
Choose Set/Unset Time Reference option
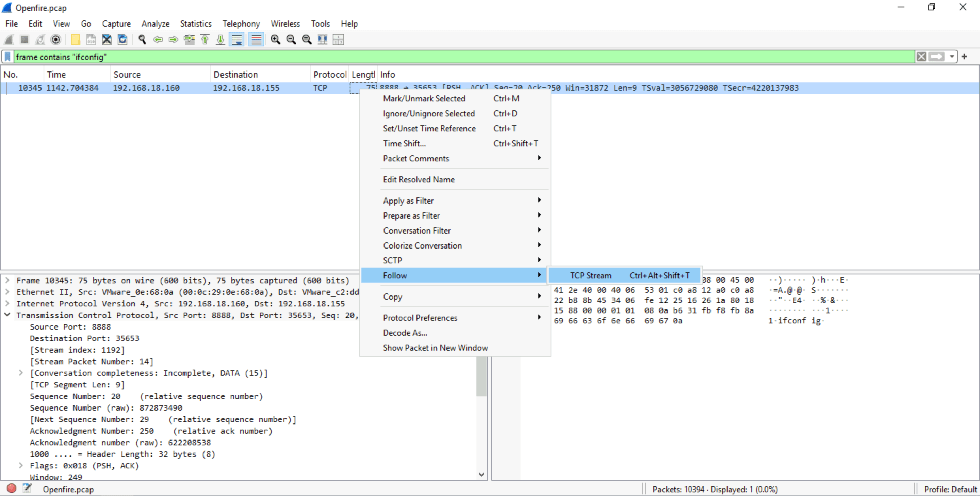[x=455, y=128]
